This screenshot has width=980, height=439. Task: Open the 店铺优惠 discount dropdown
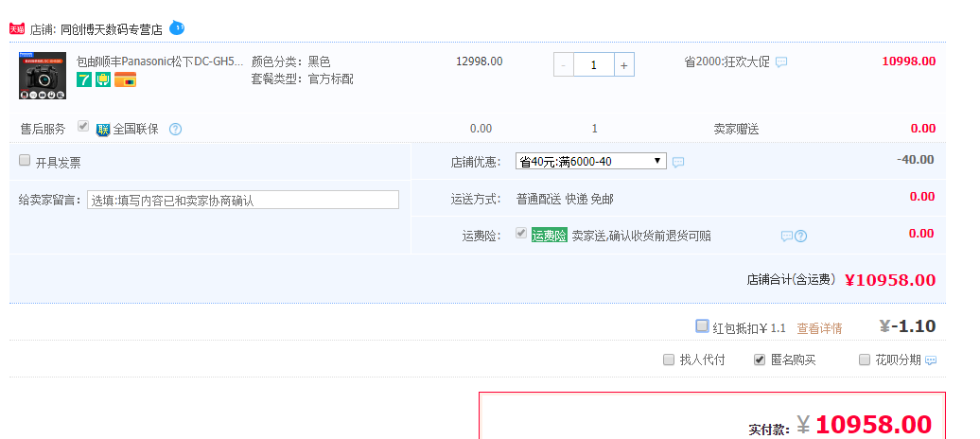pyautogui.click(x=590, y=162)
